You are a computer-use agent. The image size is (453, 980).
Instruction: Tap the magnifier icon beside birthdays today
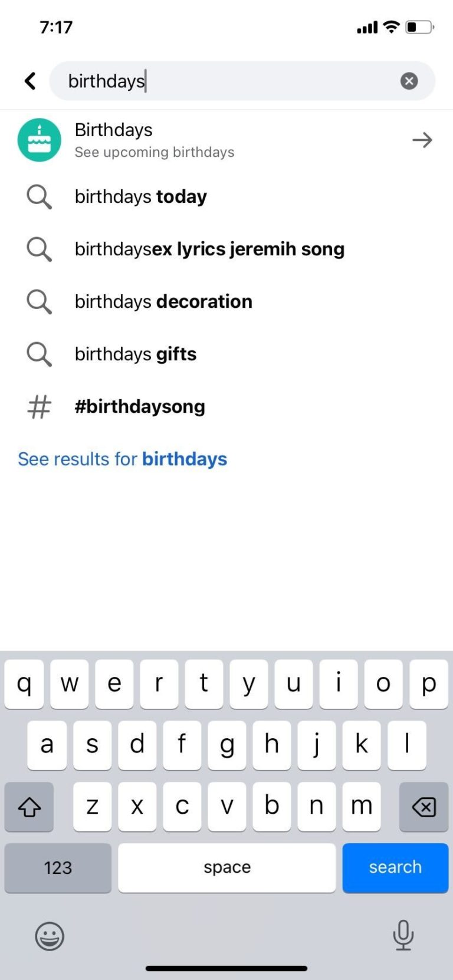click(38, 197)
